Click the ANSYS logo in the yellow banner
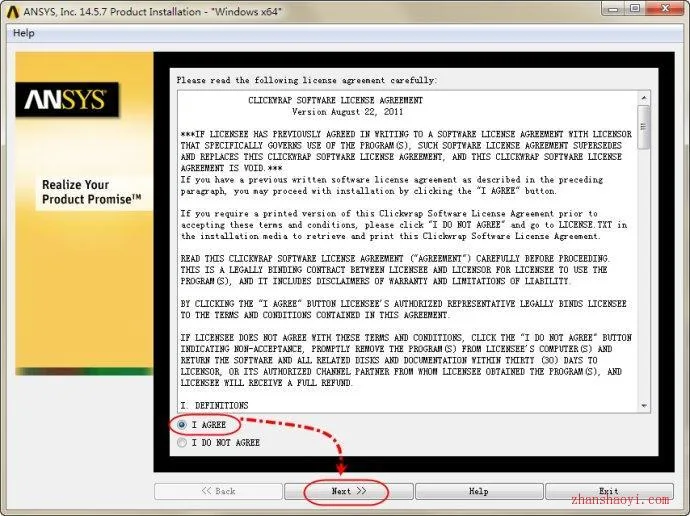 67,99
